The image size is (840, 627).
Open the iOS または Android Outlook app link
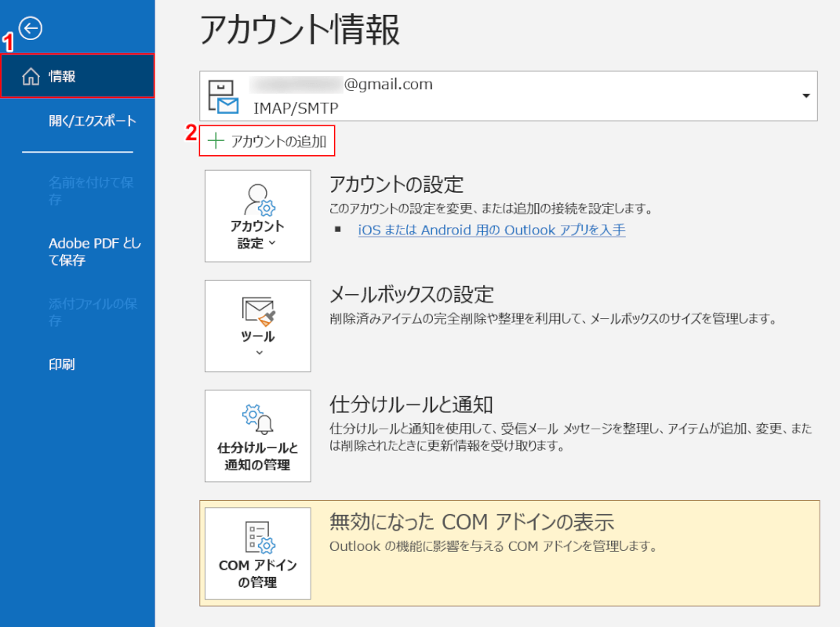[492, 230]
